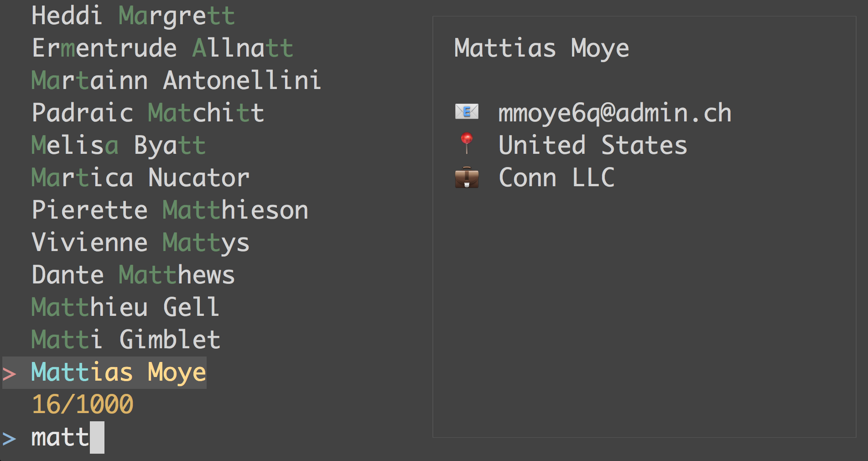Image resolution: width=868 pixels, height=461 pixels.
Task: Click the blue prompt arrow
Action: coord(9,439)
